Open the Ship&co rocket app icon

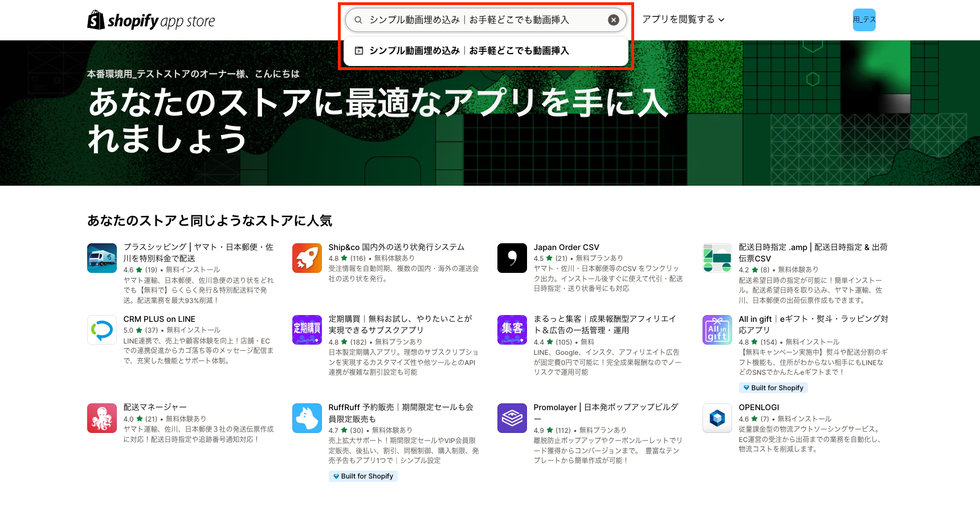tap(307, 258)
